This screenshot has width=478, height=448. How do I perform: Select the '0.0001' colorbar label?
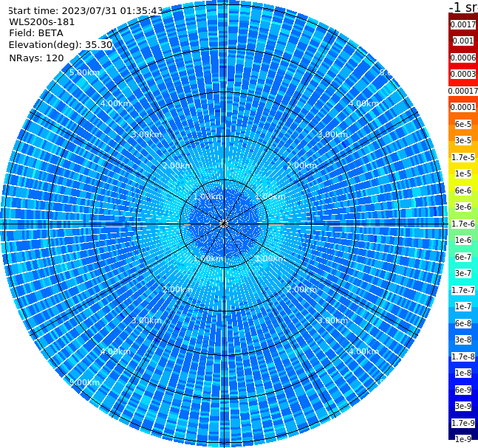463,107
